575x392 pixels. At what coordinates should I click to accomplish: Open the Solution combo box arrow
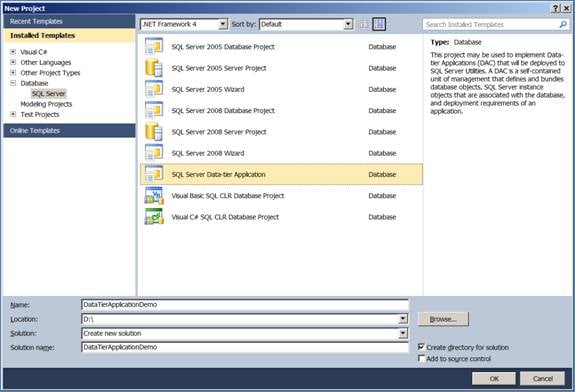click(403, 333)
